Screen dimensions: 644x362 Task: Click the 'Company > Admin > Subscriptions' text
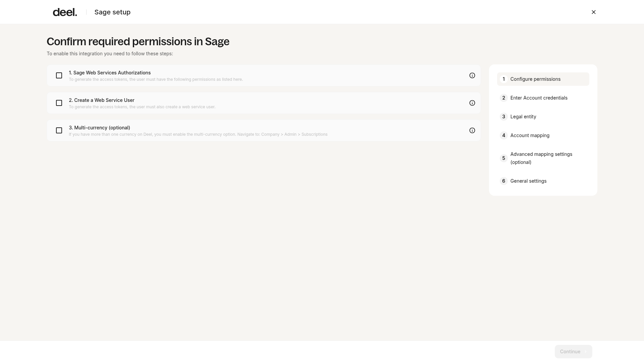(x=294, y=134)
